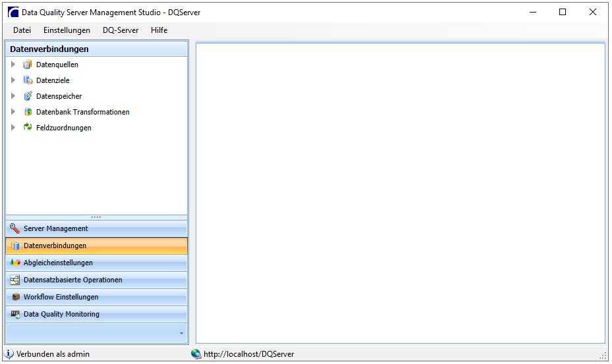Open Workflow Einstellungen section
The image size is (612, 364).
click(x=96, y=297)
